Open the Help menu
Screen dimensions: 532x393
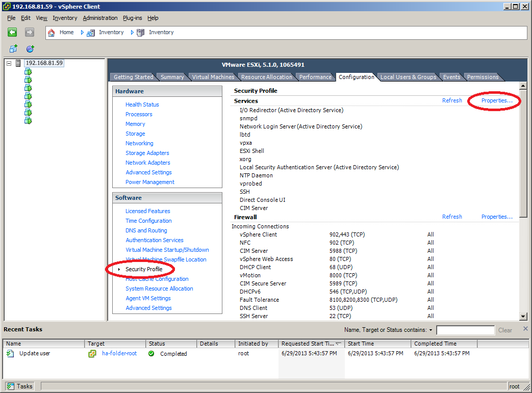[x=153, y=18]
